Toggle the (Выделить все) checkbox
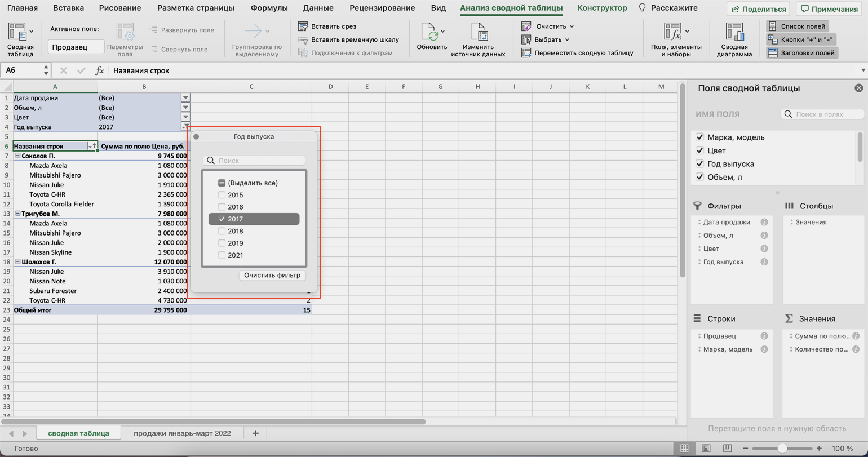 222,183
